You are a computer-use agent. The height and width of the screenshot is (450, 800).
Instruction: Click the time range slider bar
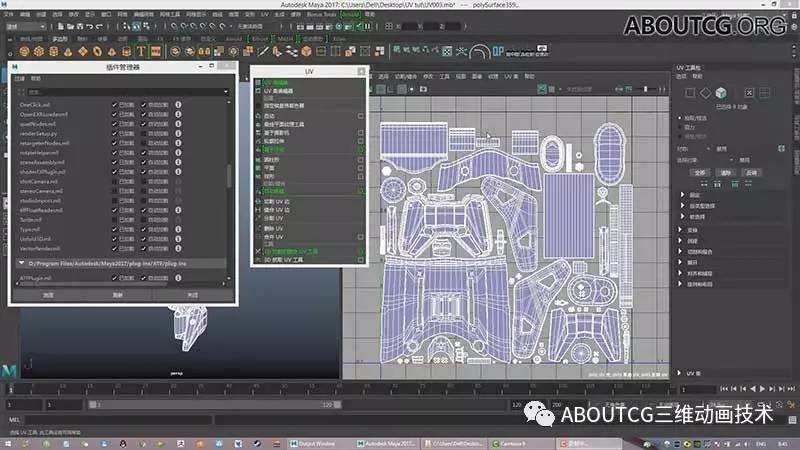point(214,405)
